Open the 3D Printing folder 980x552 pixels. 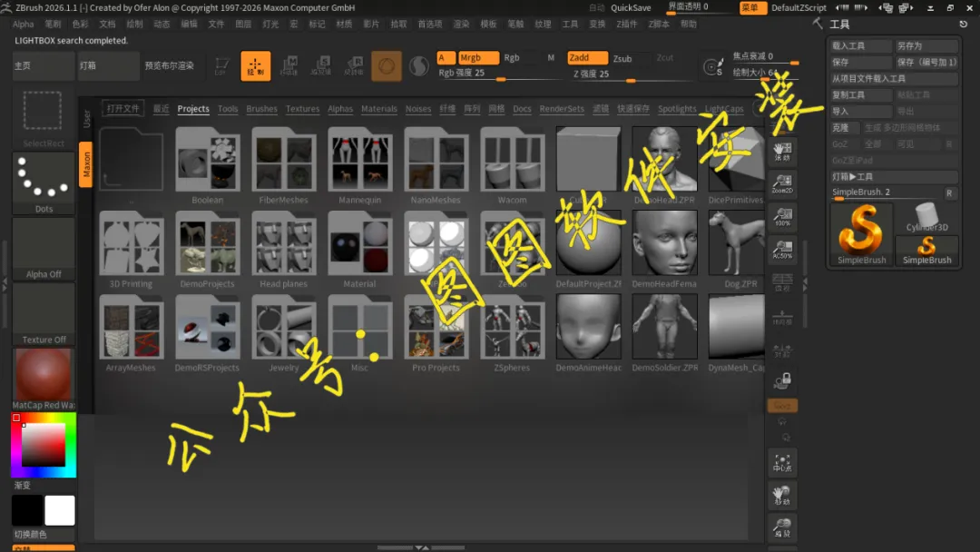[132, 250]
